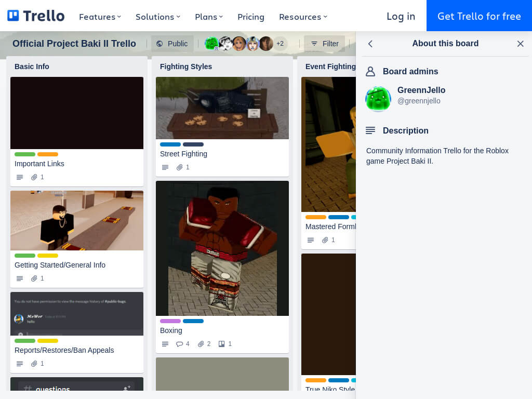532x399 pixels.
Task: Click the Public visibility button
Action: click(x=172, y=44)
